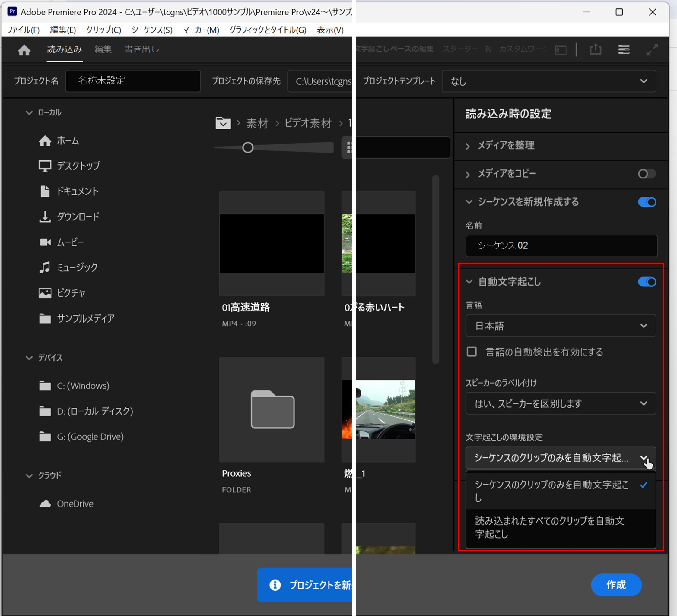
Task: Click the thumbnail size slider handle
Action: (x=248, y=147)
